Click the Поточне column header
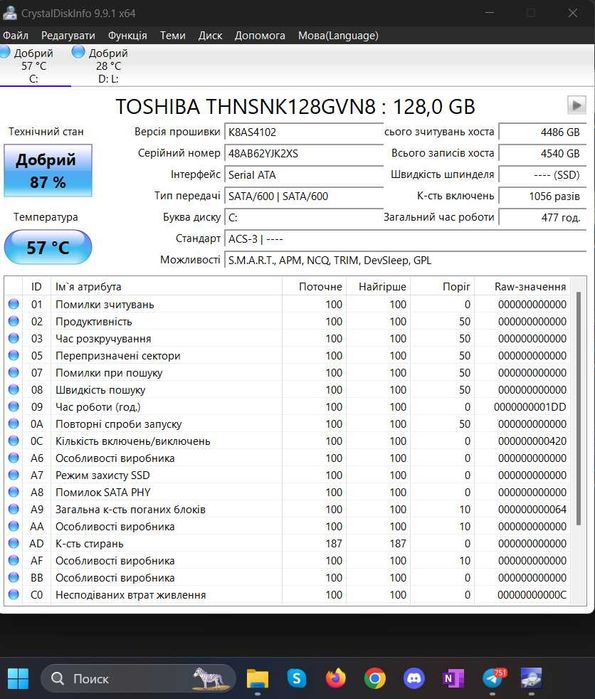The width and height of the screenshot is (595, 699). [314, 287]
